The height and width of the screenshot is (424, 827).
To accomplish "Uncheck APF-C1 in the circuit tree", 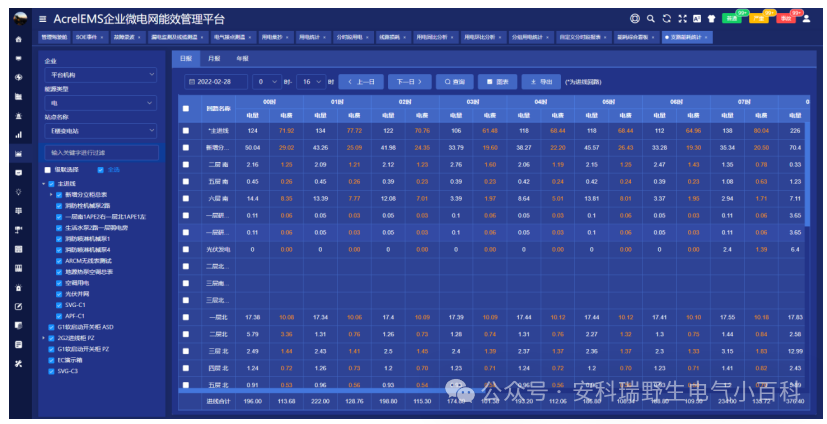I will coord(59,316).
